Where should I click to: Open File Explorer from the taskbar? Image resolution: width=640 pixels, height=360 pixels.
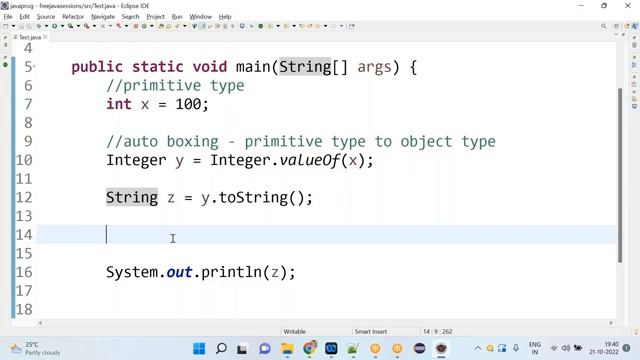click(x=287, y=349)
